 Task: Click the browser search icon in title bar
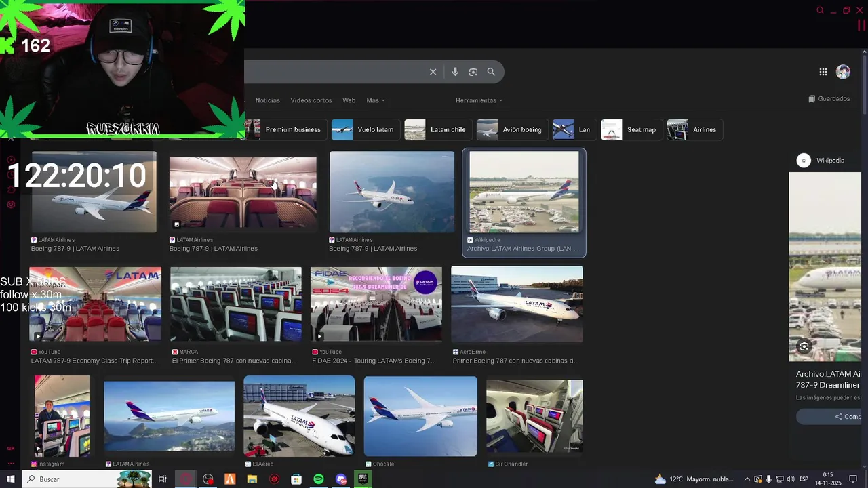click(x=820, y=10)
